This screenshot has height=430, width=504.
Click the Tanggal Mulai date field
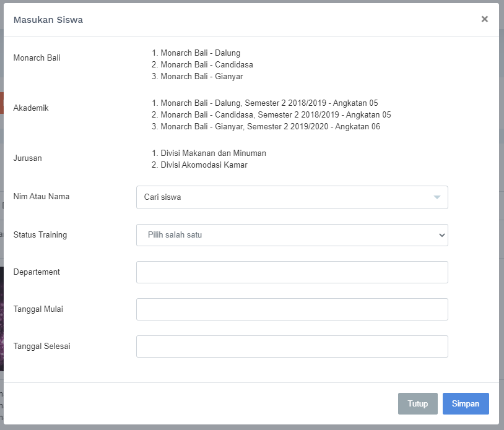click(x=292, y=309)
